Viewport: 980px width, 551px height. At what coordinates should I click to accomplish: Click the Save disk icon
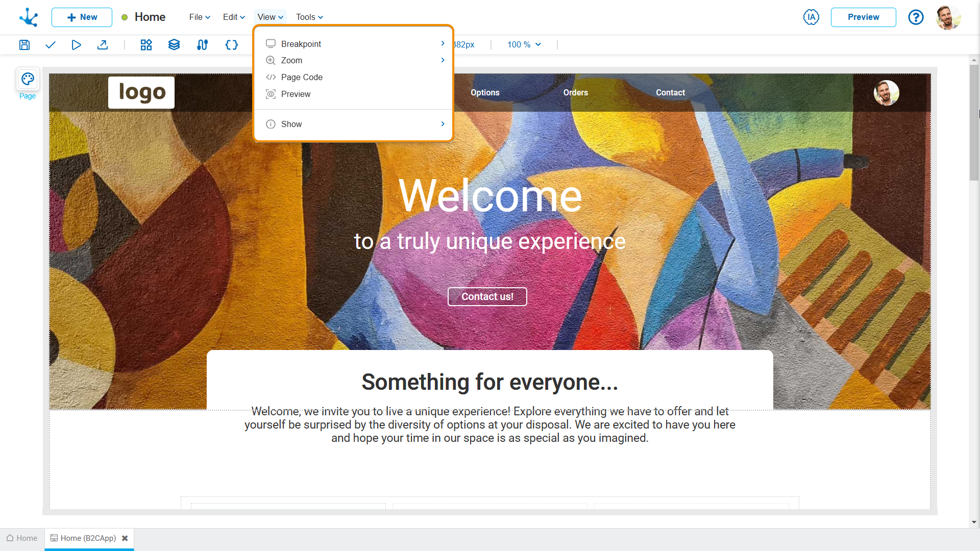tap(24, 45)
